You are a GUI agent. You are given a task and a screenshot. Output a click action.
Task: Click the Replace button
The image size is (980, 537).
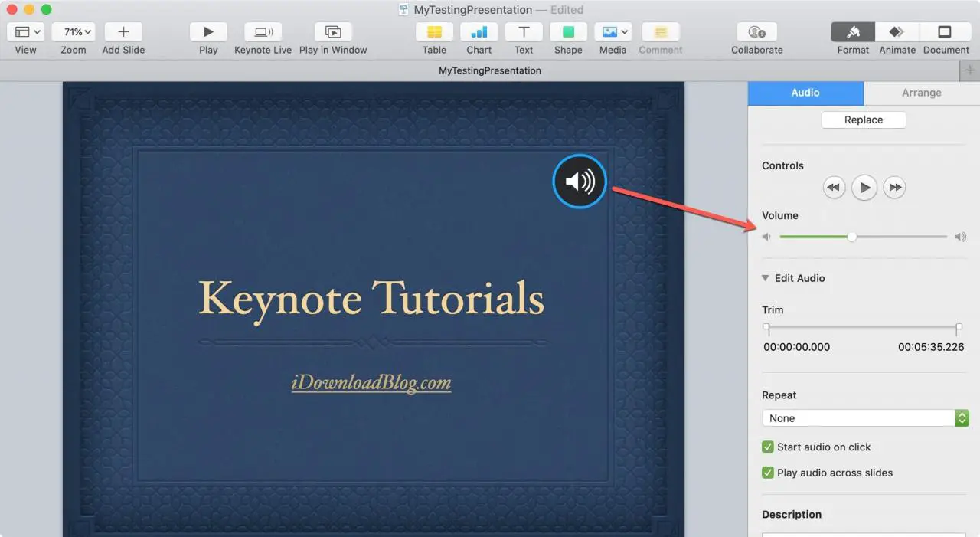864,120
